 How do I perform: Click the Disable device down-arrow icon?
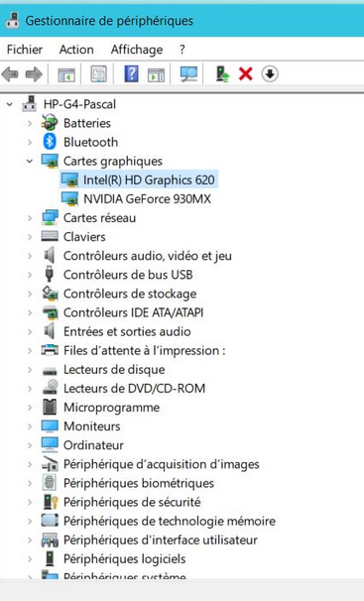tap(270, 74)
